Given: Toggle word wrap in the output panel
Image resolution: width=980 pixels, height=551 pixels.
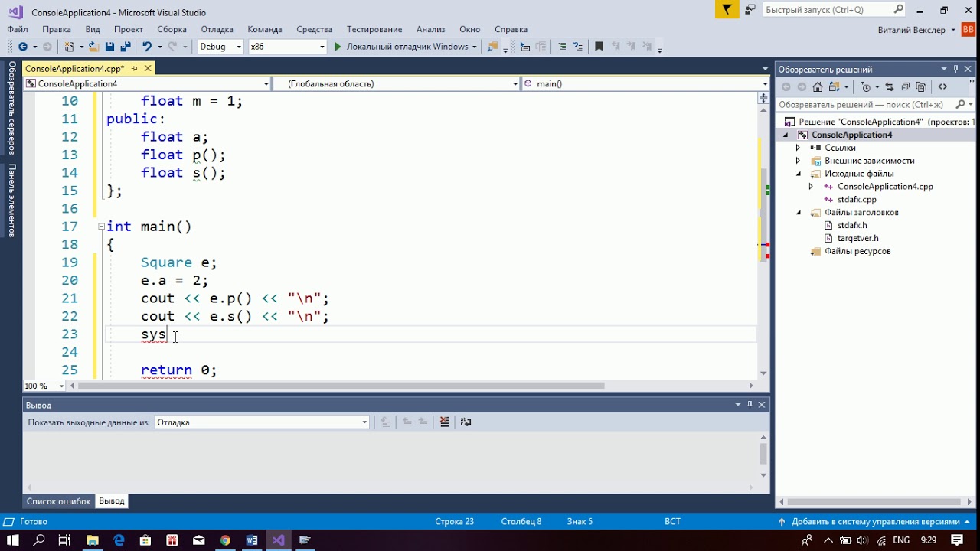Looking at the screenshot, I should point(465,422).
